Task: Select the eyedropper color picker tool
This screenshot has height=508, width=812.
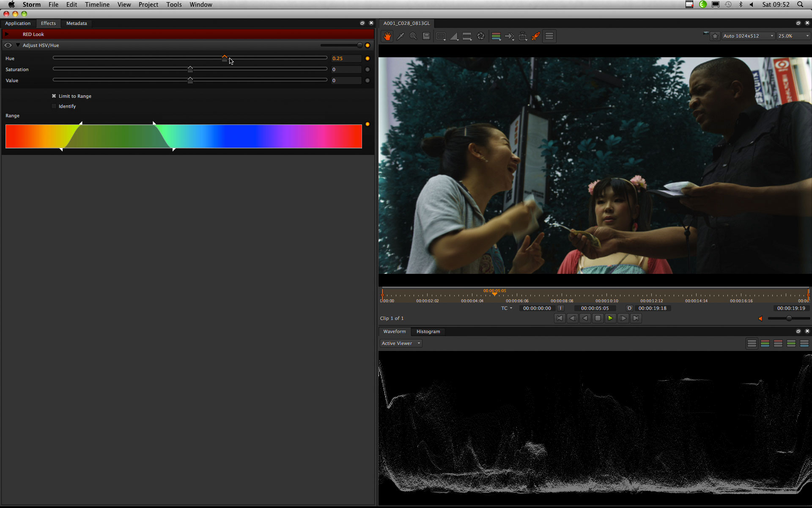Action: pos(400,36)
